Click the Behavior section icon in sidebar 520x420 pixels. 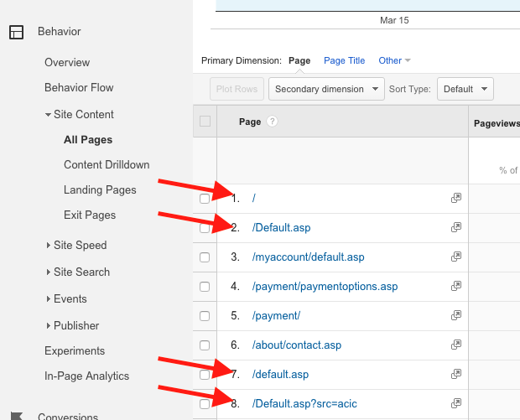[16, 33]
